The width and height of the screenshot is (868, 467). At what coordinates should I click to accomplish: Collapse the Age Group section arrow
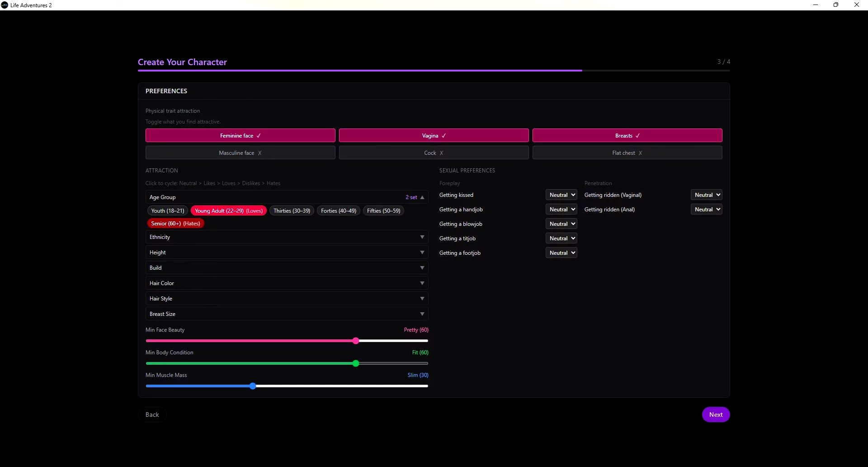click(422, 197)
